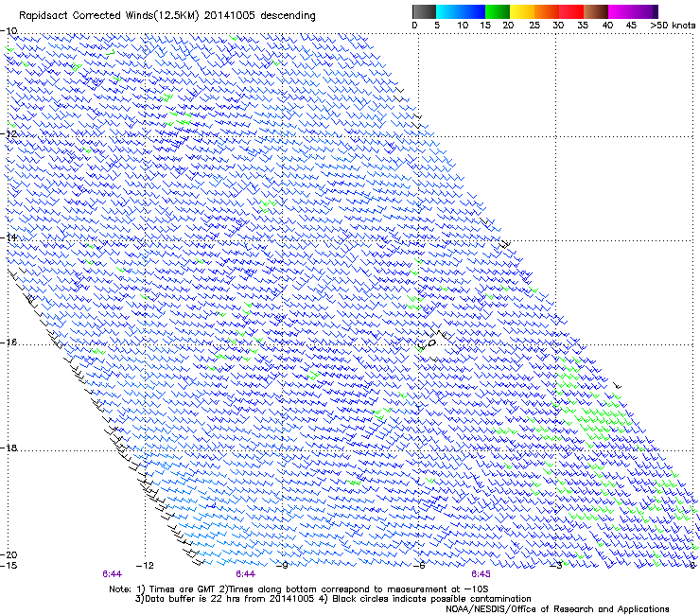700x615 pixels.
Task: Select the '-10' latitude axis label
Action: point(9,30)
